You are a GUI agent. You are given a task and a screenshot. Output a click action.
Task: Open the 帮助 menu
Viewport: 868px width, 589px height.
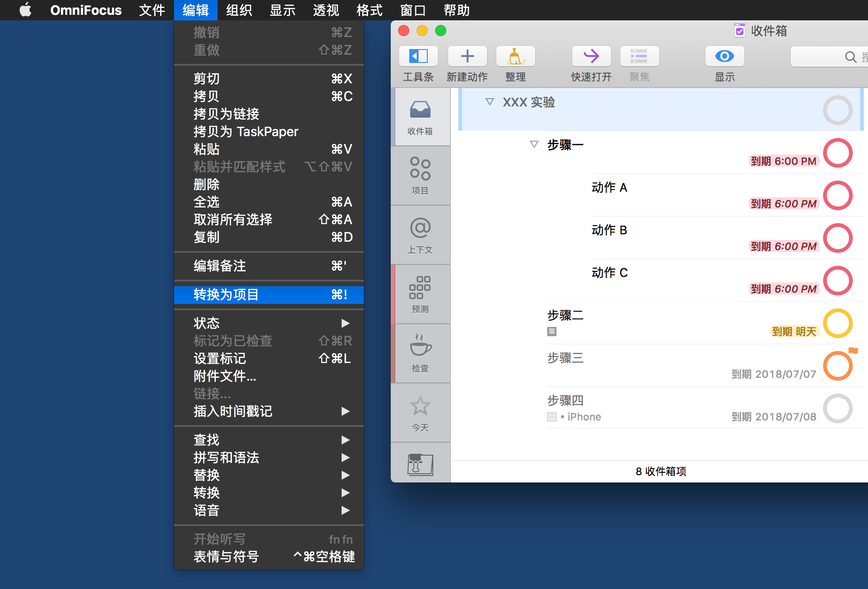(x=456, y=10)
